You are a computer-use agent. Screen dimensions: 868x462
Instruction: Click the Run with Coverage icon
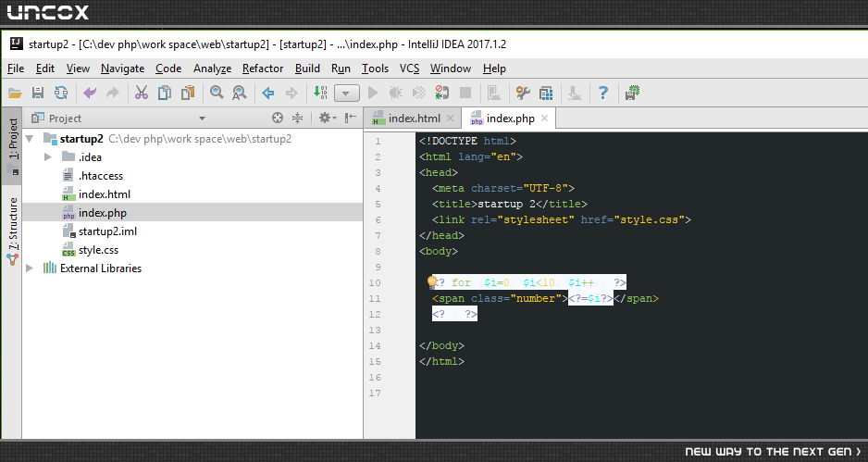coord(419,94)
